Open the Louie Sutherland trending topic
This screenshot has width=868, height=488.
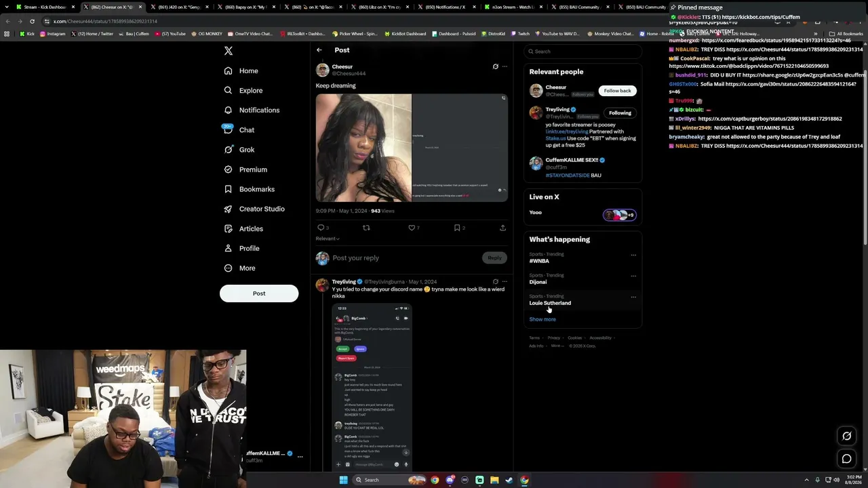[550, 303]
